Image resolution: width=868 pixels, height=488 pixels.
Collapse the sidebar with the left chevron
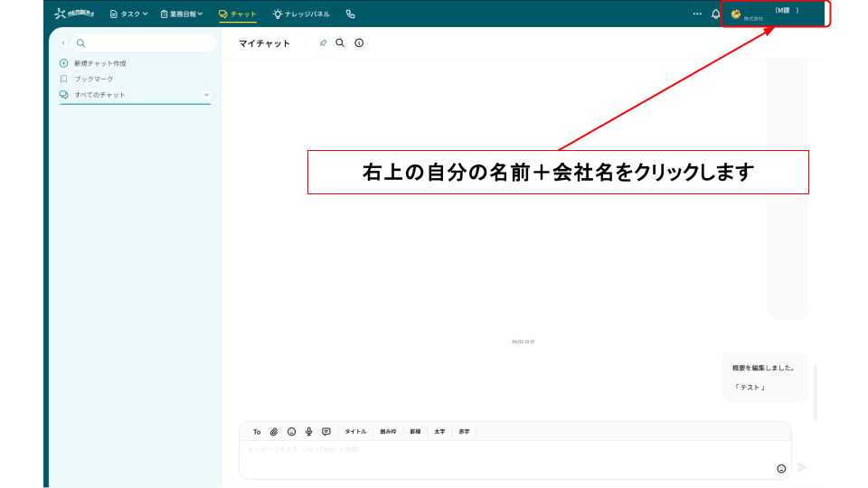[x=63, y=42]
